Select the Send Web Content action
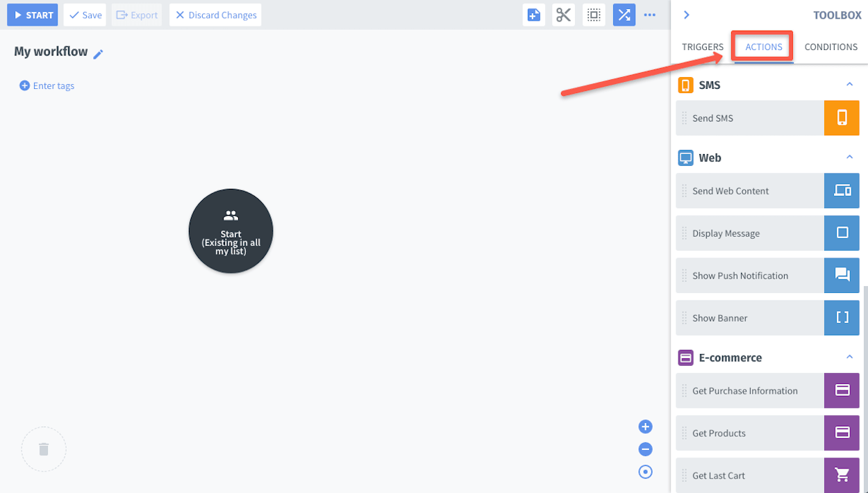Image resolution: width=868 pixels, height=493 pixels. 767,191
